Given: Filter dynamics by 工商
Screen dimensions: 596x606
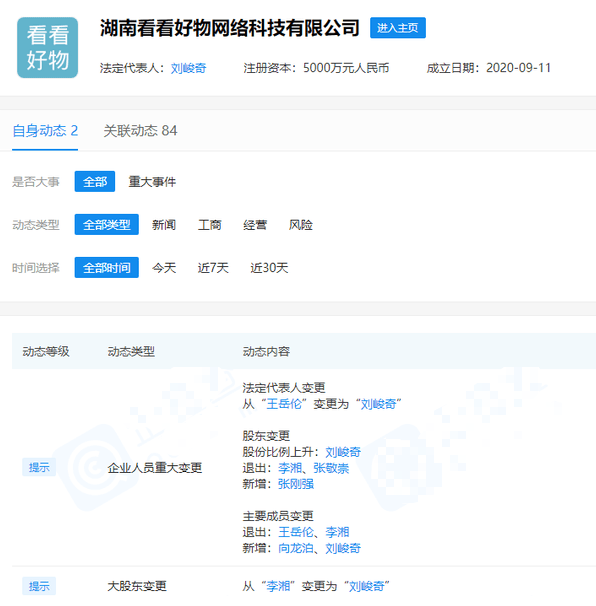Looking at the screenshot, I should point(209,225).
